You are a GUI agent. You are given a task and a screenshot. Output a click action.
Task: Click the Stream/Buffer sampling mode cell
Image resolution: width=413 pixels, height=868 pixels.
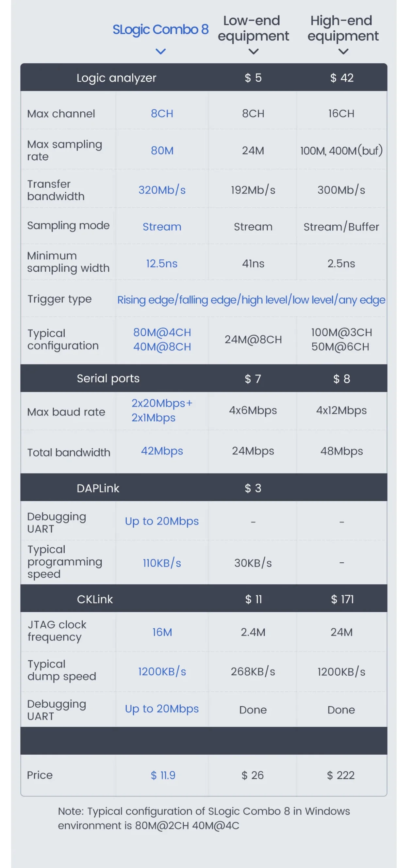click(341, 227)
